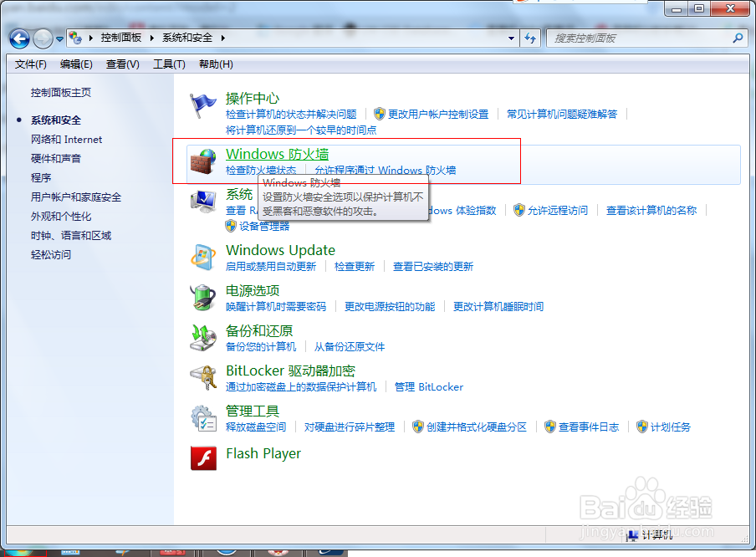The width and height of the screenshot is (756, 557).
Task: Open the recent pages dropdown arrow
Action: 59,39
